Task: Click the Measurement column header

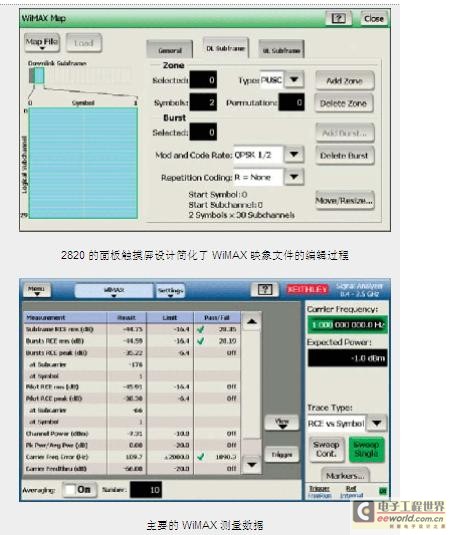Action: pyautogui.click(x=65, y=318)
